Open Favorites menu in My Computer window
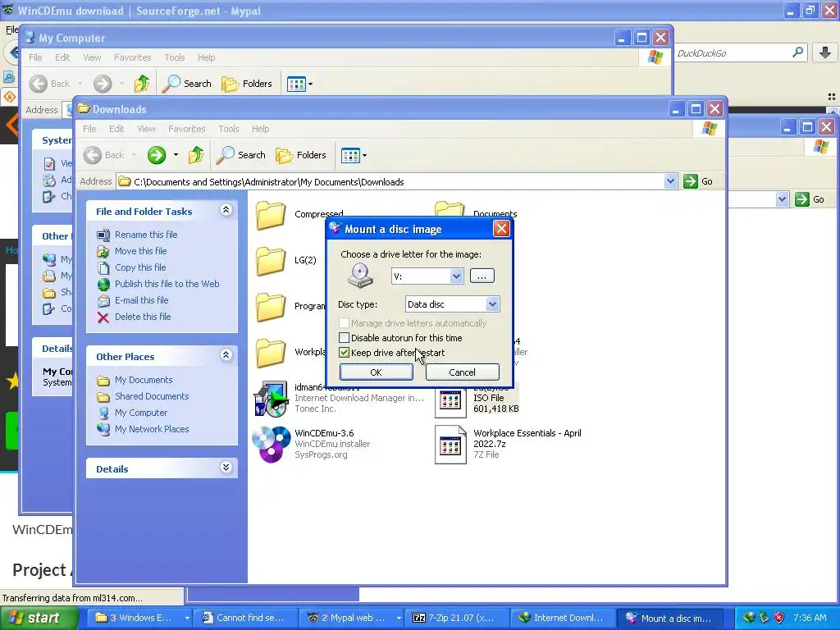Image resolution: width=840 pixels, height=630 pixels. click(x=132, y=57)
